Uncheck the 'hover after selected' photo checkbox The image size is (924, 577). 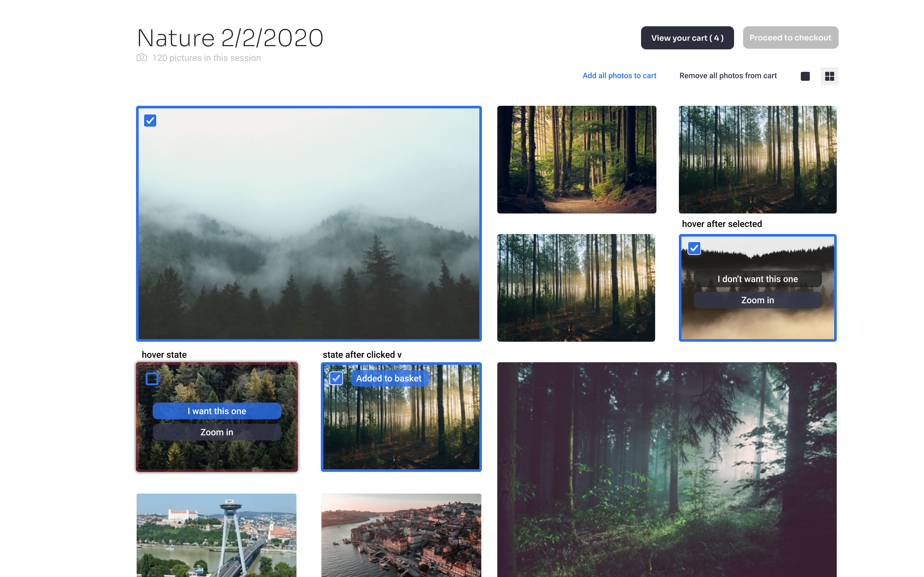pyautogui.click(x=694, y=248)
